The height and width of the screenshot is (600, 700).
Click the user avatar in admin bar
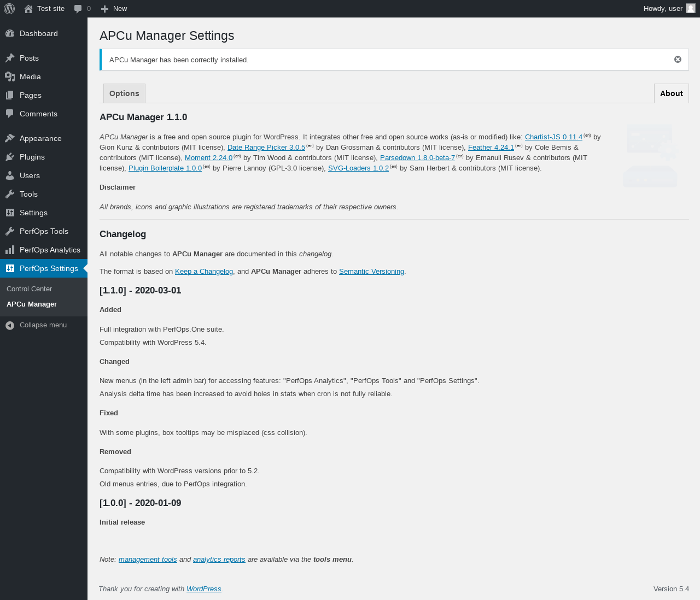click(691, 8)
